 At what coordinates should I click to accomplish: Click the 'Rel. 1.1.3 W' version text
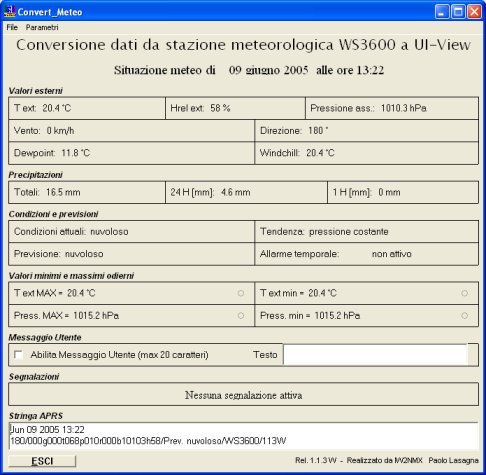tap(316, 460)
